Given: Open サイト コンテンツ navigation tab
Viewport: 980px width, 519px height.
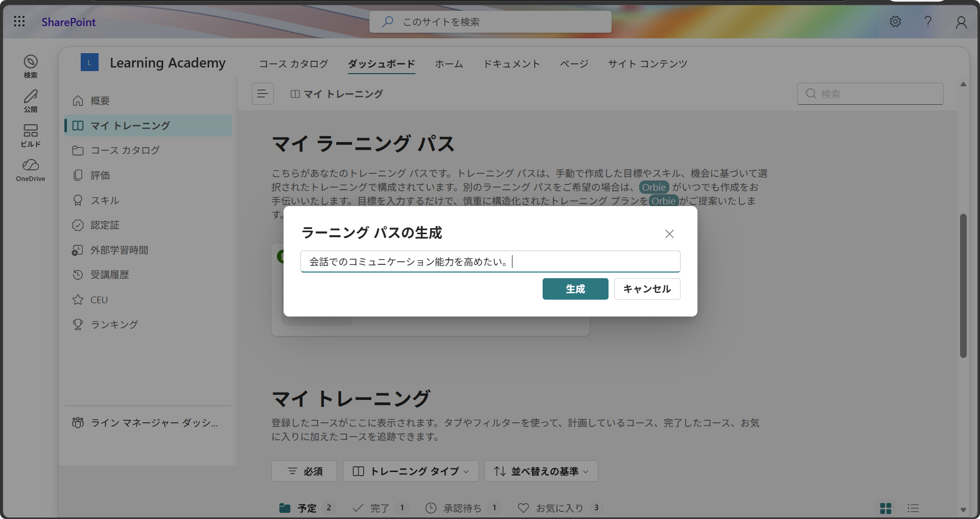Looking at the screenshot, I should tap(647, 64).
